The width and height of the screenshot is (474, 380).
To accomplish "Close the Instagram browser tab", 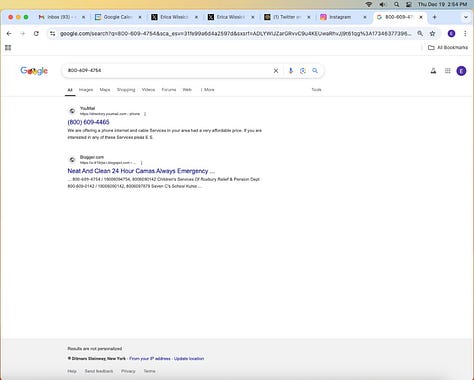I will [x=365, y=17].
